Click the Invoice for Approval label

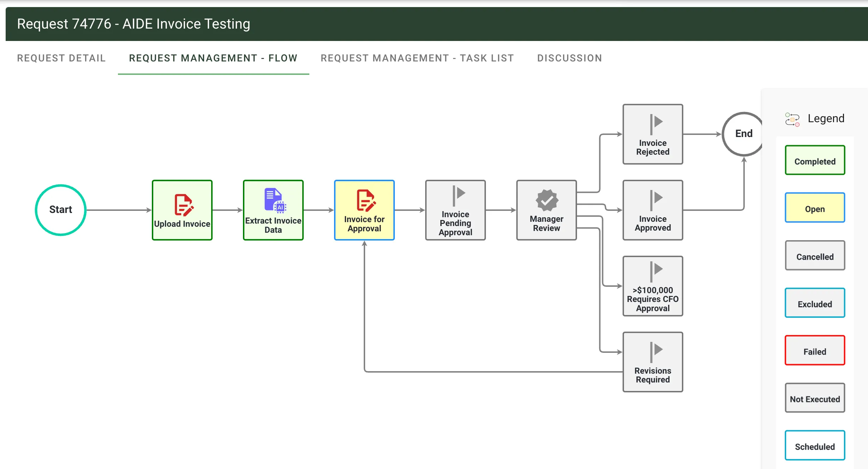(364, 224)
